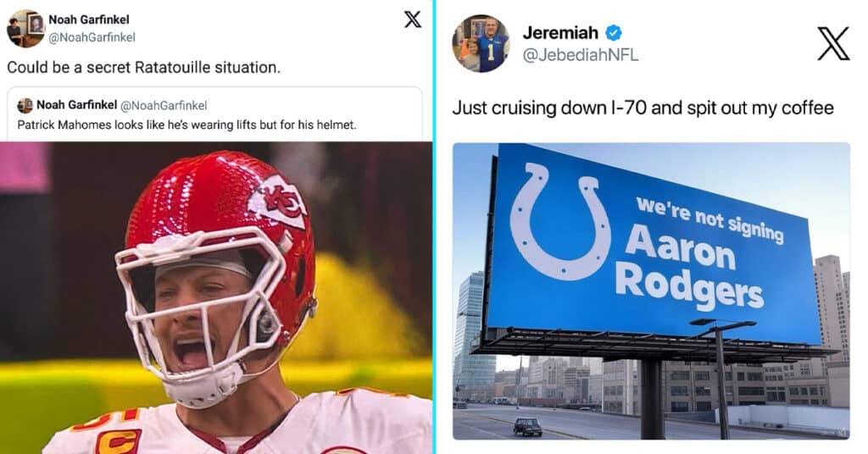Click the X logo on Jeremiah's tweet
Screen dimensions: 868x454
point(833,44)
